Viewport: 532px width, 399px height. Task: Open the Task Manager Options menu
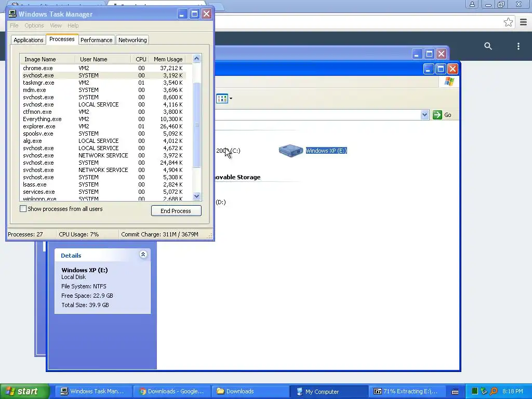tap(34, 25)
